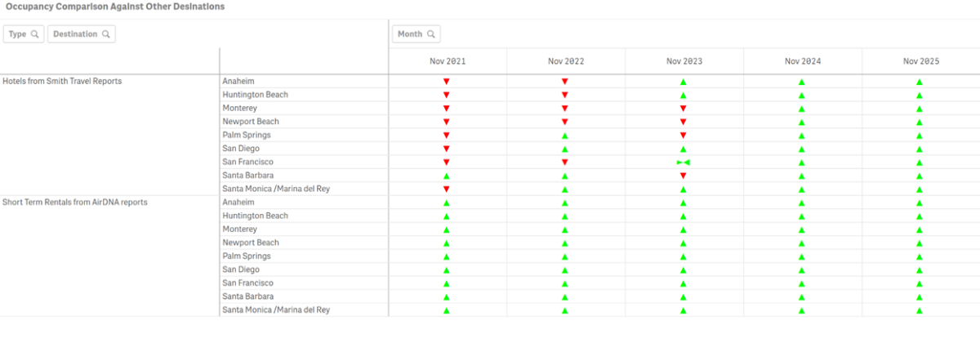Select Short Term Rentals from AirDNA reports row
The width and height of the screenshot is (980, 361).
(x=75, y=202)
